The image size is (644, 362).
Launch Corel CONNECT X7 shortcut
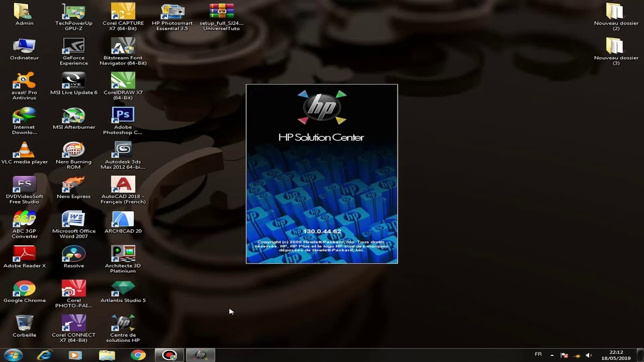click(73, 329)
